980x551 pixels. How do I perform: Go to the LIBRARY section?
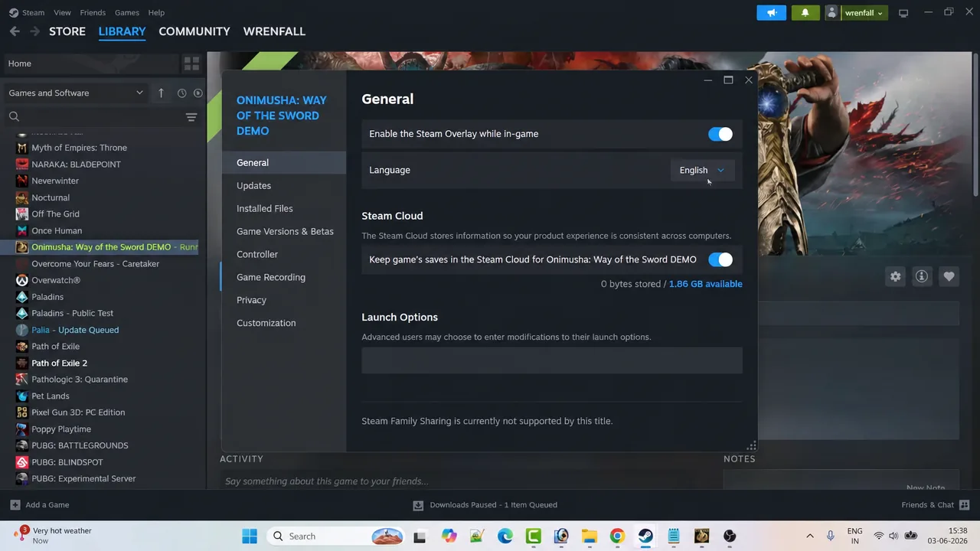122,31
